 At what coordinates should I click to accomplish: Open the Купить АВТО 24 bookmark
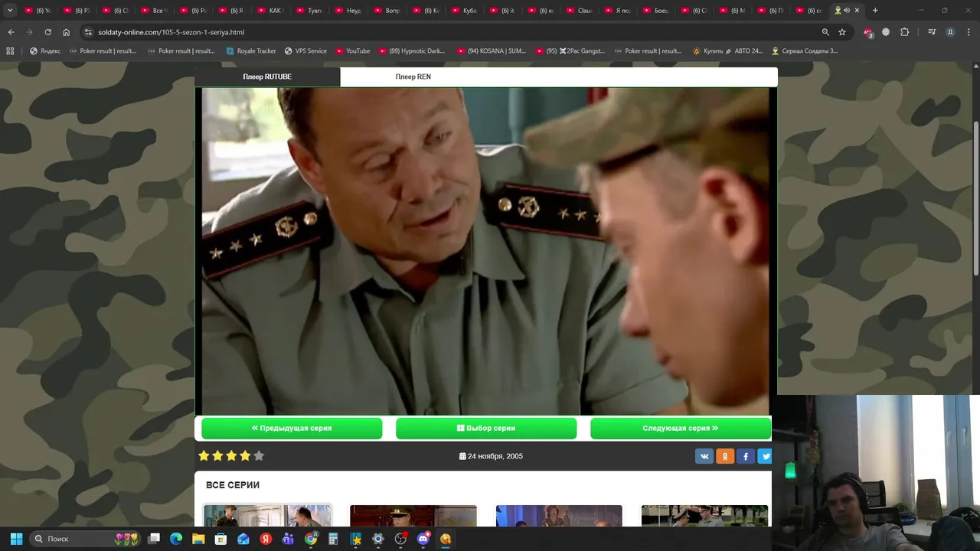click(x=728, y=51)
